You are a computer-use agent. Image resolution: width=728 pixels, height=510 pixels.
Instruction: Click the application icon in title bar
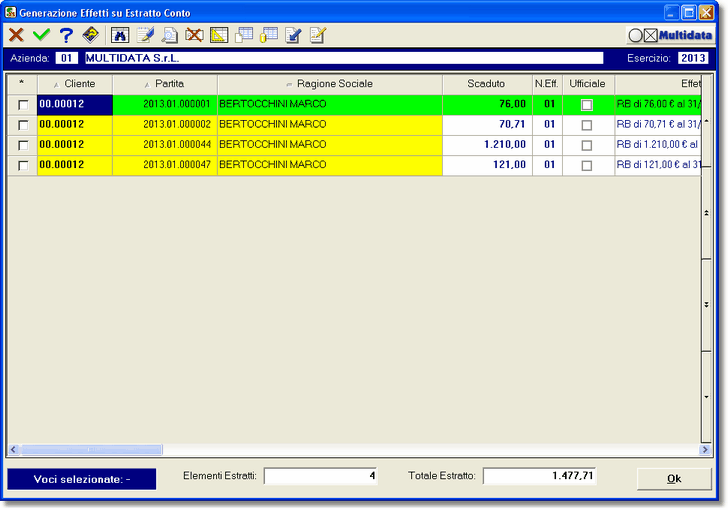click(10, 12)
